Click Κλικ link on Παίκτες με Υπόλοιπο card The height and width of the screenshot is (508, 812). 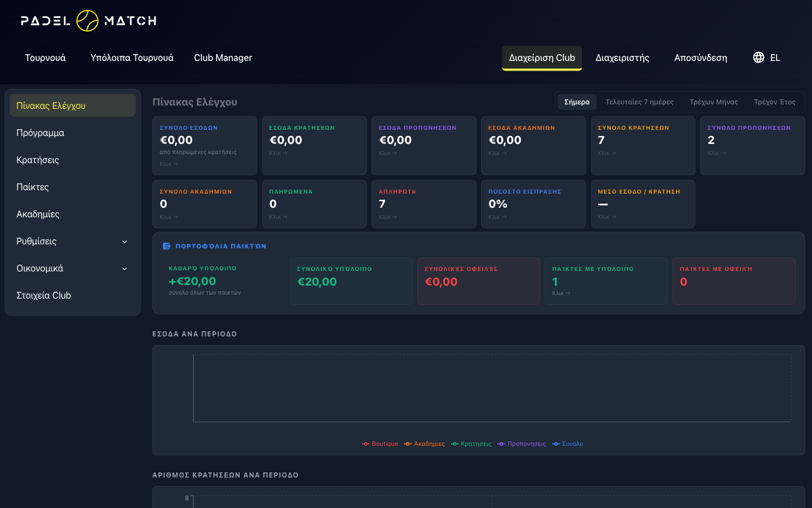[x=561, y=294]
